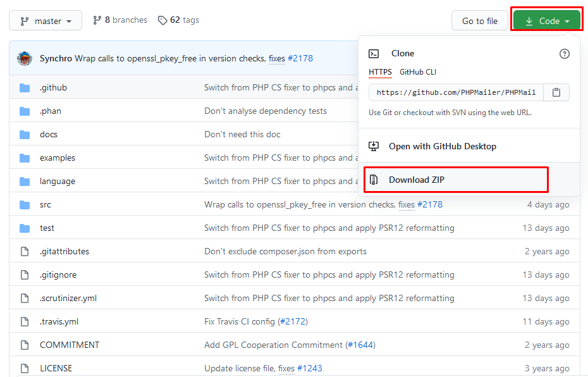This screenshot has height=377, width=588.
Task: Click the Go to file button
Action: [x=480, y=21]
